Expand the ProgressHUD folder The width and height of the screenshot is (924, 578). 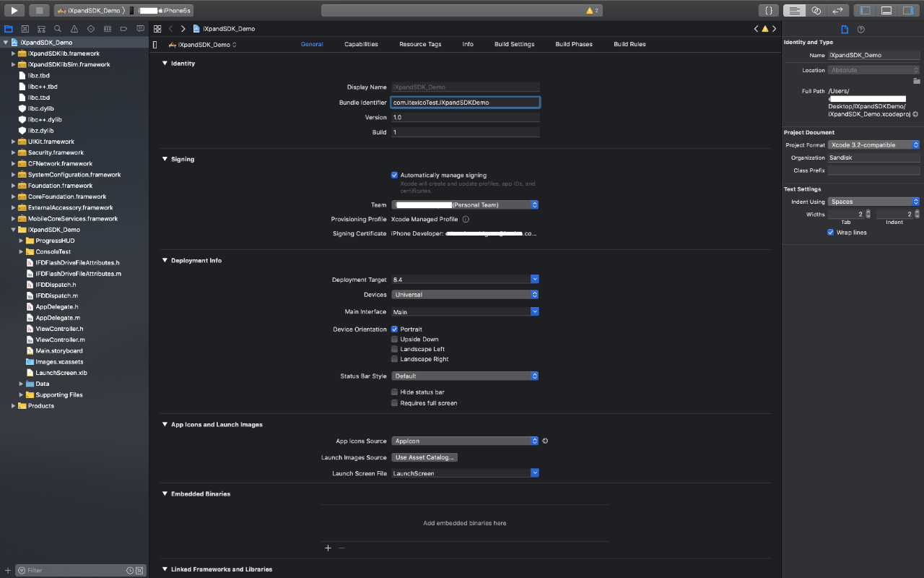[x=22, y=241]
